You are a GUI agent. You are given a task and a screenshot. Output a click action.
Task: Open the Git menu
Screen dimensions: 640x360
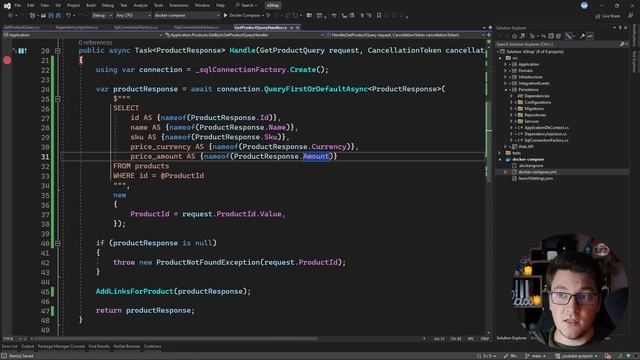(58, 5)
